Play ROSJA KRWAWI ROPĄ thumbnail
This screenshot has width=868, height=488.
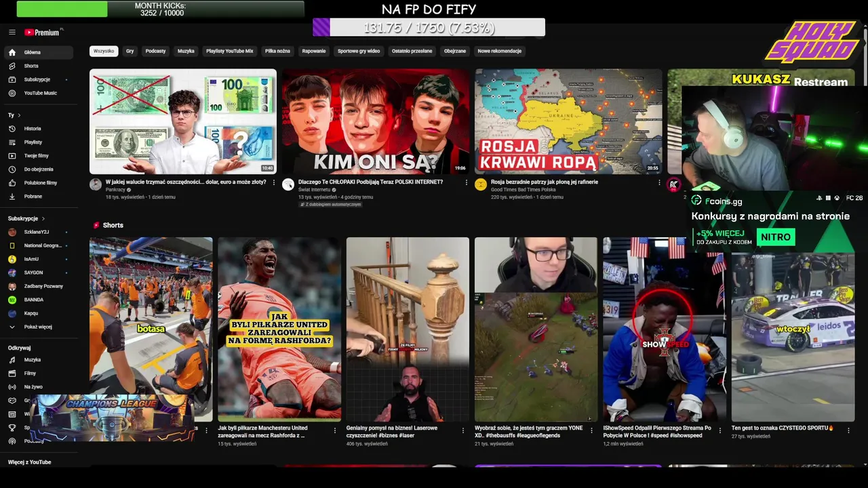[x=568, y=121]
